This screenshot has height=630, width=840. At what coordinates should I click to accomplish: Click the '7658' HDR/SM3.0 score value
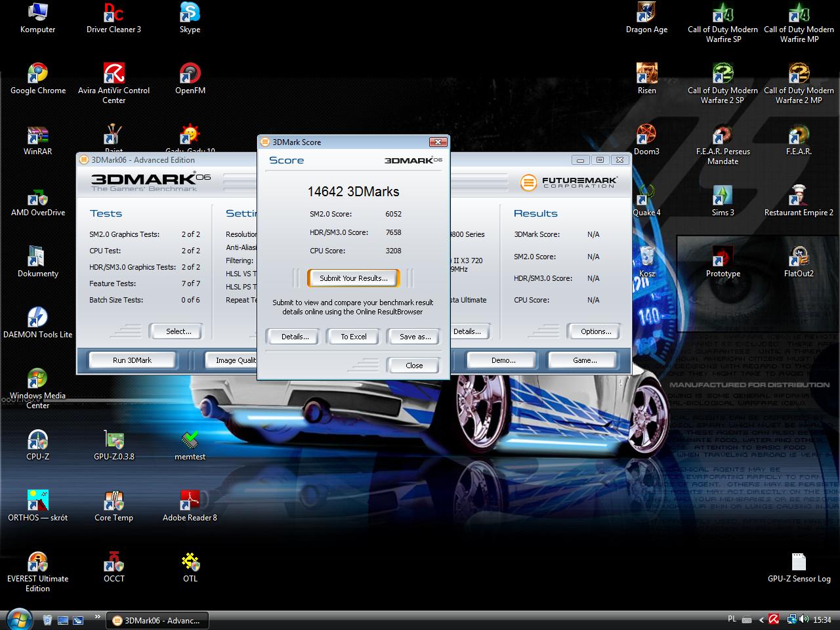[393, 232]
